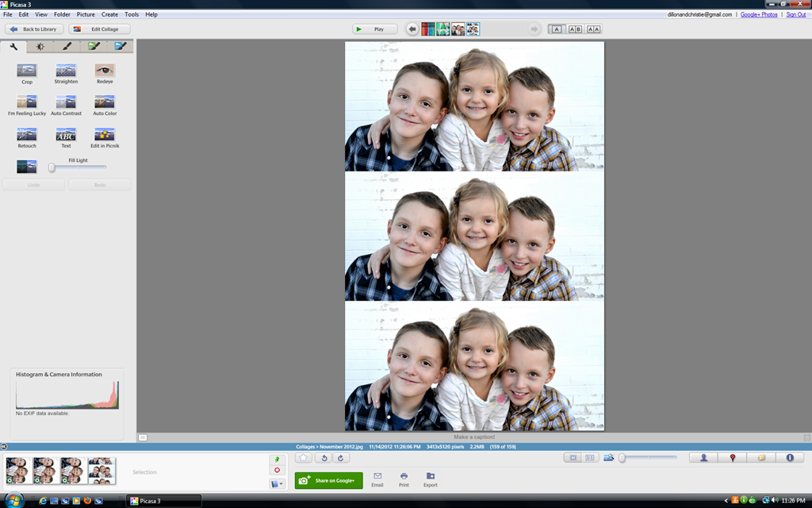This screenshot has width=812, height=508.
Task: Open Edit in Picnik
Action: (105, 138)
